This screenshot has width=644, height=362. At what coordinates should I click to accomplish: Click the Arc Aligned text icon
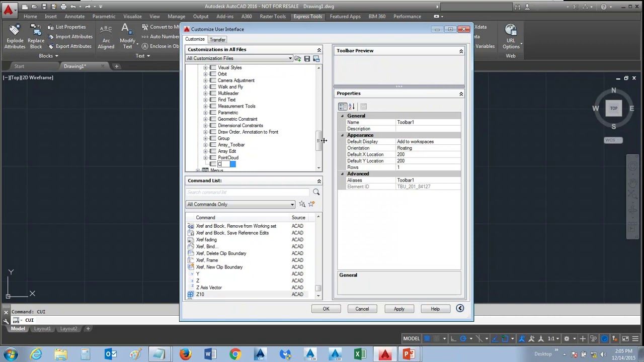pos(106,37)
